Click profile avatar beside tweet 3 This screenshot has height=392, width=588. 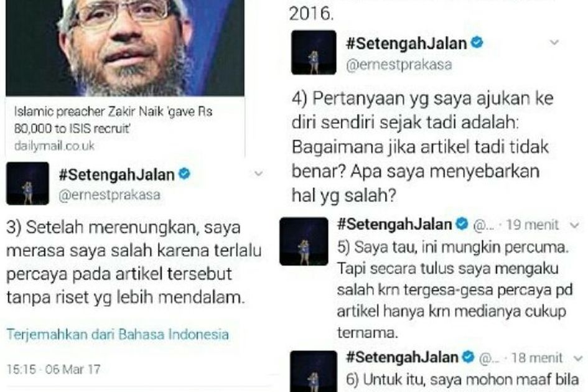(27, 184)
